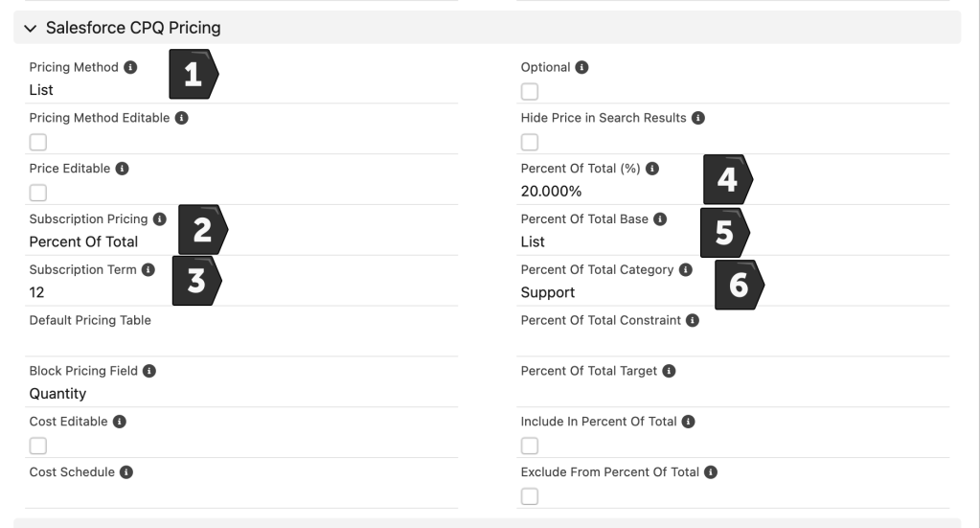Click the Cost Schedule info icon
Screen dimensions: 980x528
point(126,472)
